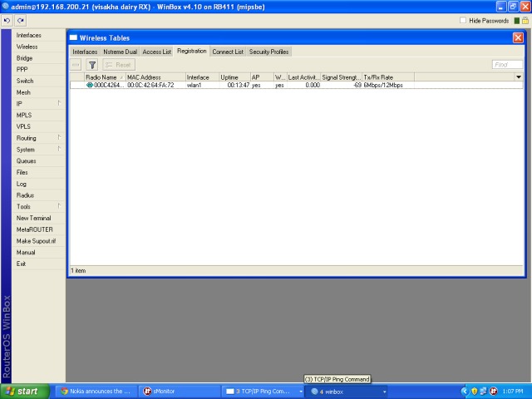Click the registered client icon beside 000C4264
This screenshot has width=532, height=399.
click(89, 85)
